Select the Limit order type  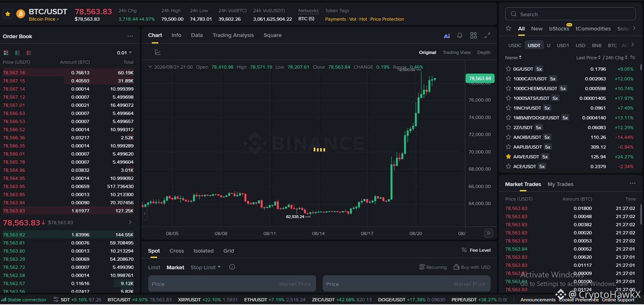[x=154, y=268]
